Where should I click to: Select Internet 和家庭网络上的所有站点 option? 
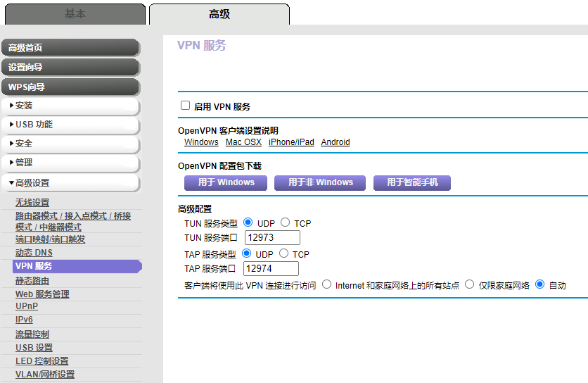tap(326, 284)
